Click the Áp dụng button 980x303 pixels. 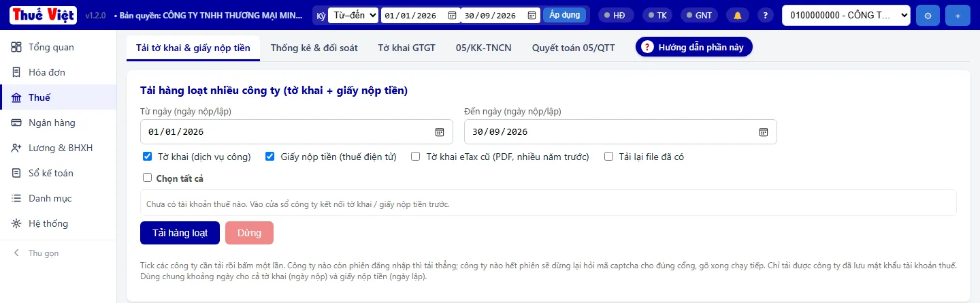tap(564, 15)
